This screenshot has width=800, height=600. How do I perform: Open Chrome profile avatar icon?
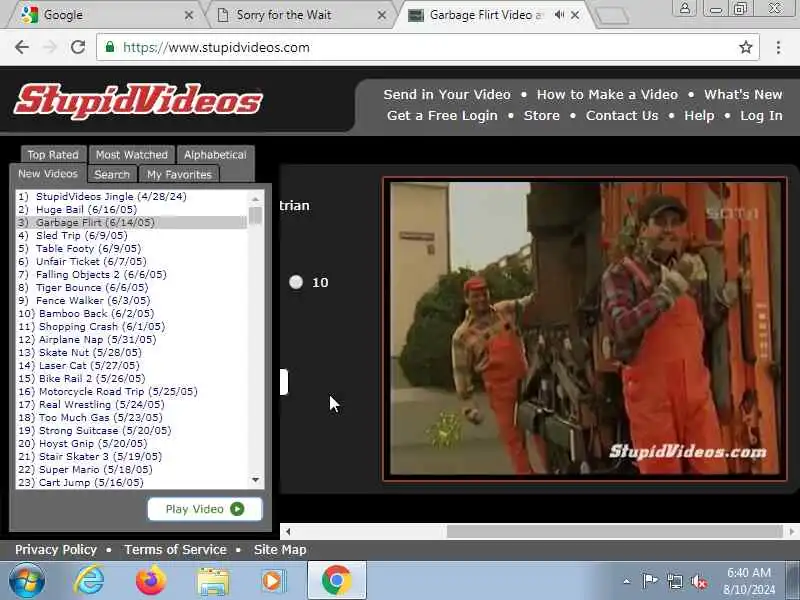pyautogui.click(x=685, y=8)
